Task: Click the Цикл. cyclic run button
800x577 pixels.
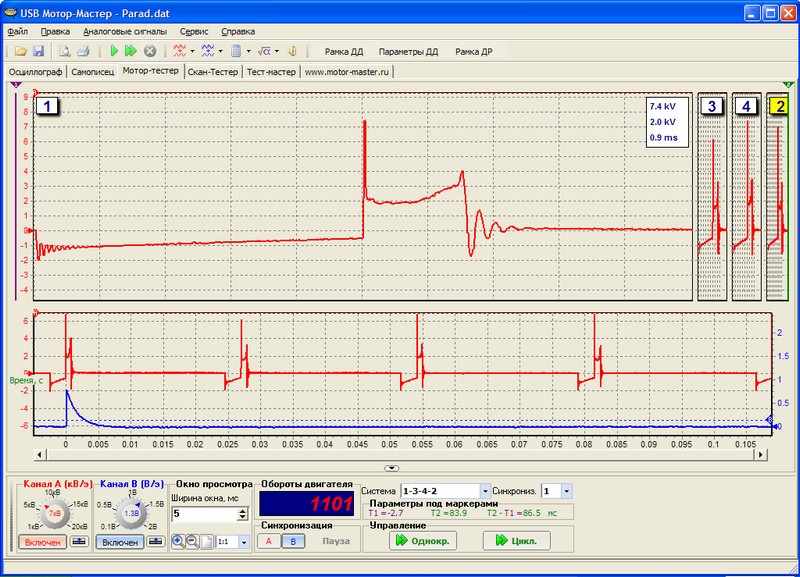Action: tap(517, 541)
